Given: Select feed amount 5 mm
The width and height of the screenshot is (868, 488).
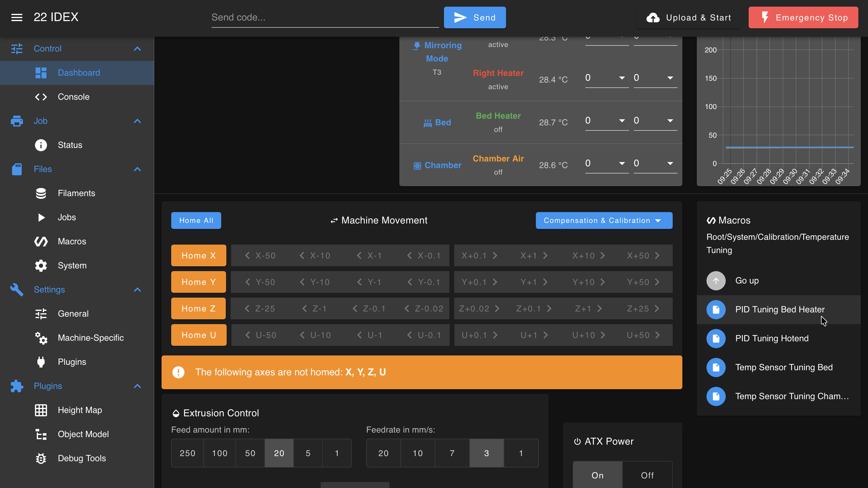Looking at the screenshot, I should pos(308,453).
